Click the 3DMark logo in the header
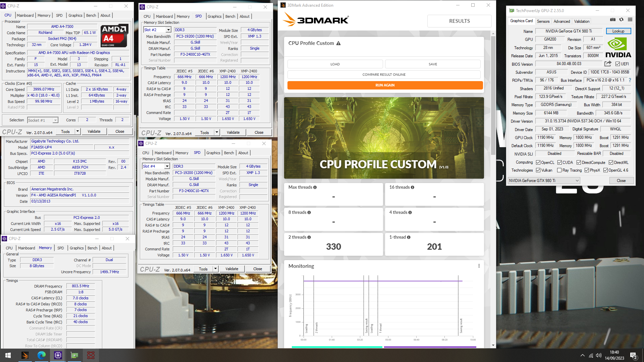The width and height of the screenshot is (644, 362). 316,20
